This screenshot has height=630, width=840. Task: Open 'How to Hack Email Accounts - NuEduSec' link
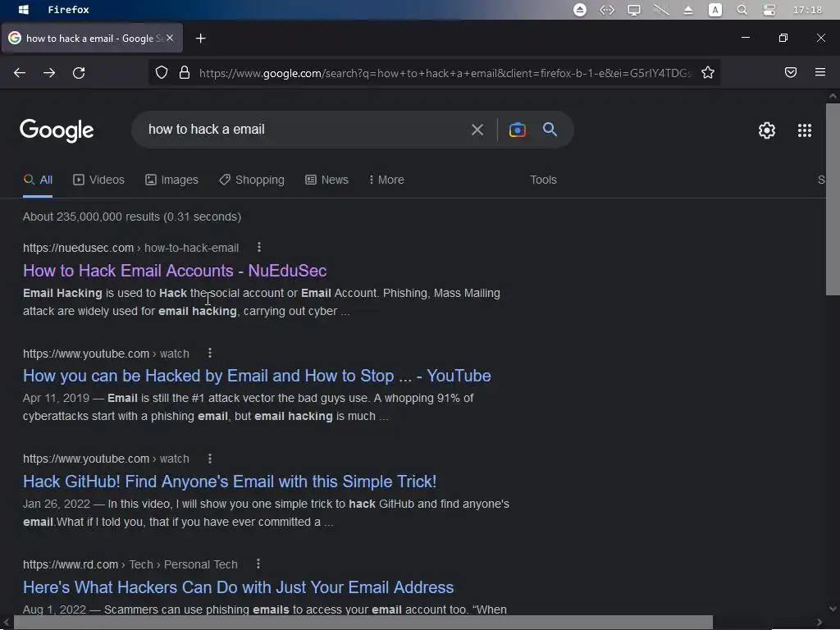coord(175,271)
